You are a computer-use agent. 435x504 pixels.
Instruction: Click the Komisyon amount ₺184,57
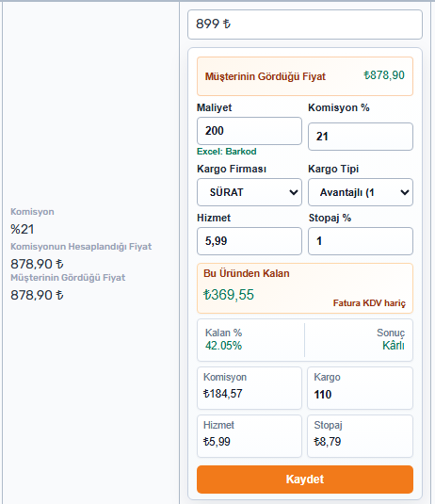[222, 394]
